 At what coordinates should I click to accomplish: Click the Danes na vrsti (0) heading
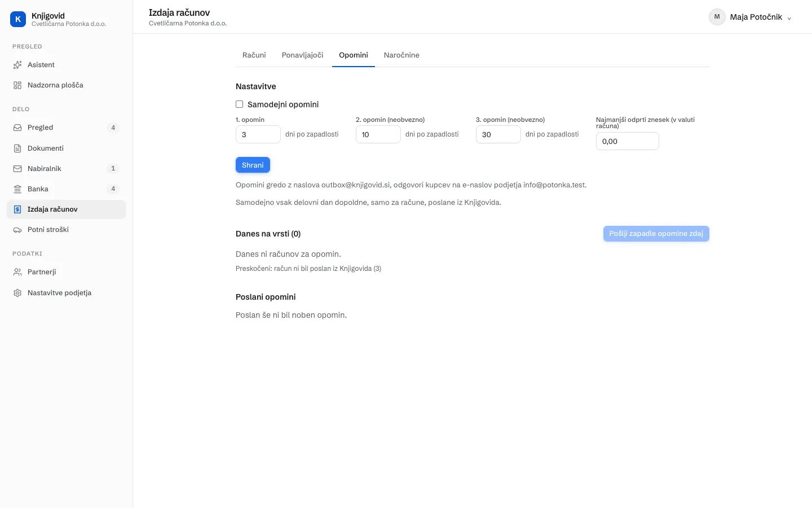tap(268, 234)
